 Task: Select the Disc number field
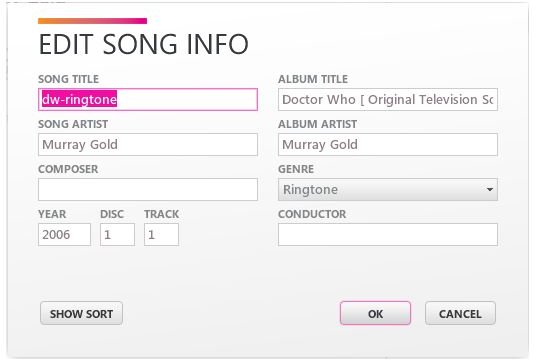click(117, 235)
